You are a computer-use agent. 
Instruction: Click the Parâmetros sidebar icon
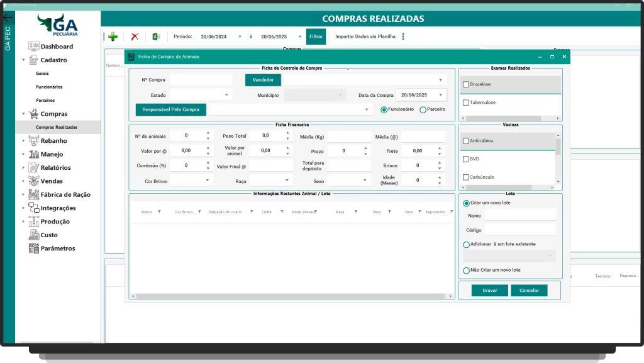(35, 249)
